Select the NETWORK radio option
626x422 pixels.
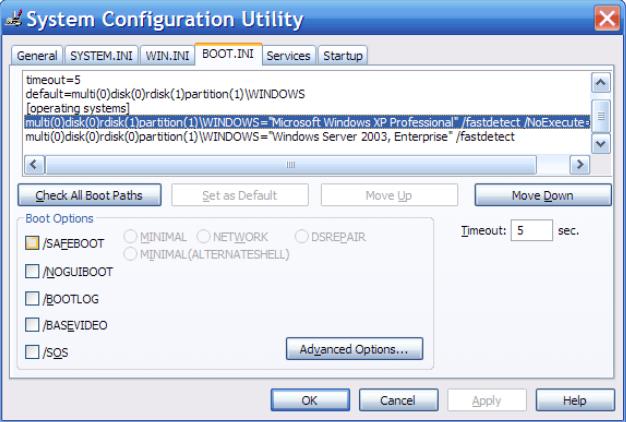point(203,236)
